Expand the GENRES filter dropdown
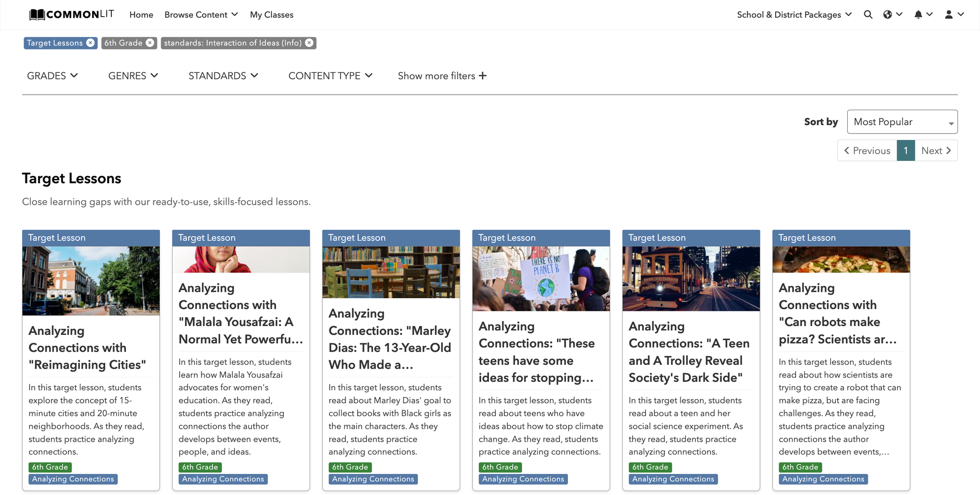This screenshot has width=980, height=495. pyautogui.click(x=133, y=76)
